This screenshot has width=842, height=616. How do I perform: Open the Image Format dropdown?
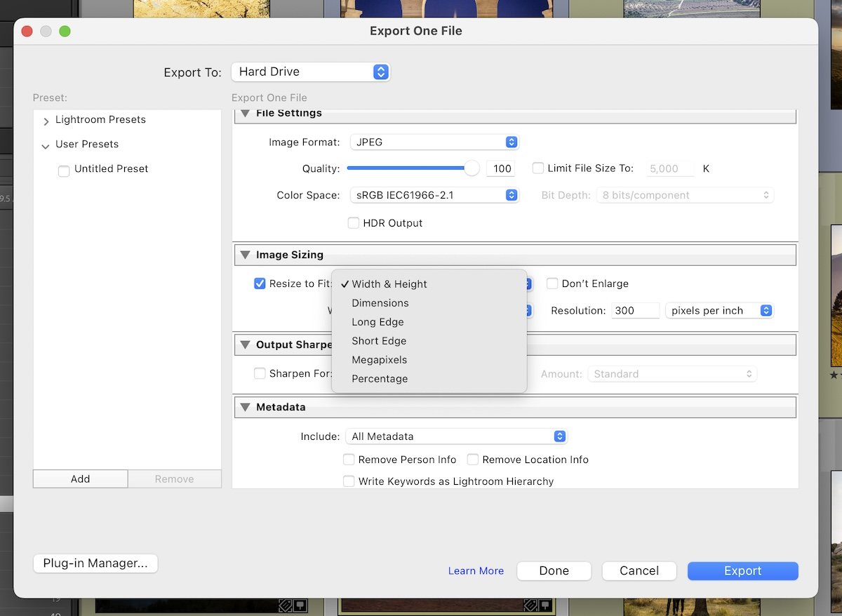point(434,142)
